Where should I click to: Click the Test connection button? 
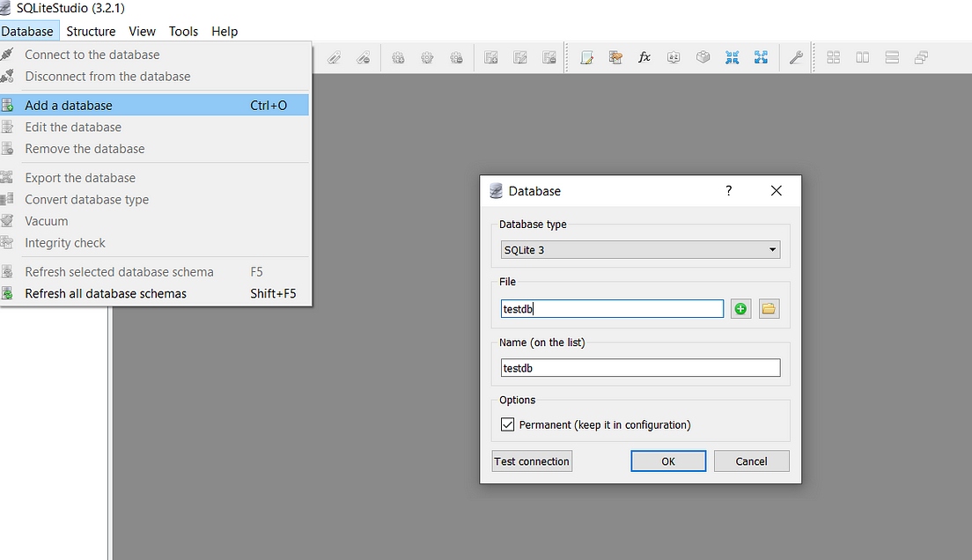pos(532,461)
